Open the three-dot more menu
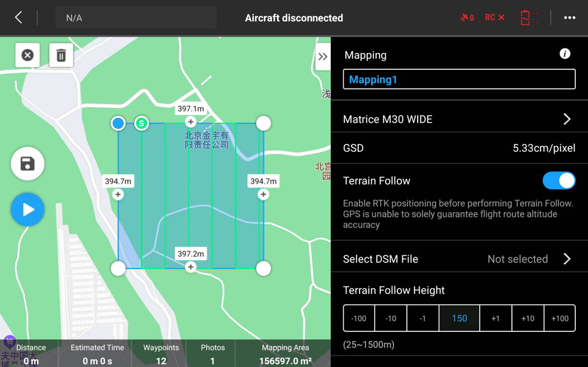Viewport: 588px width, 367px height. (x=570, y=18)
